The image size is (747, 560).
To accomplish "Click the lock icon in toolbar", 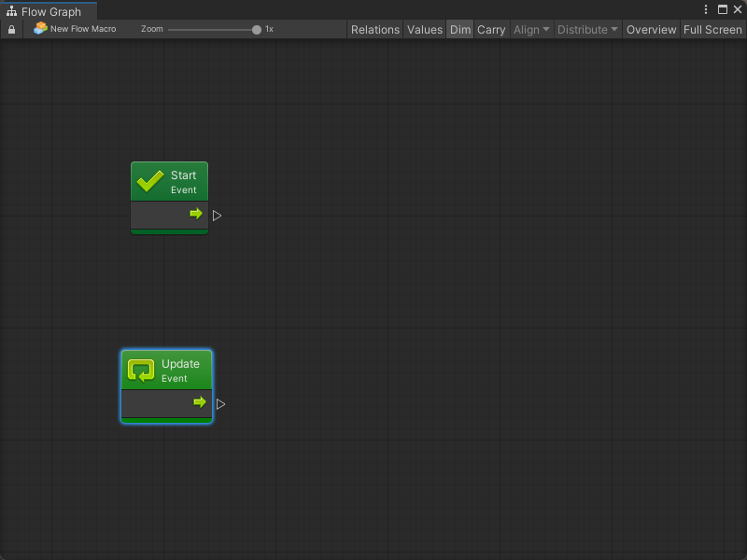I will [11, 30].
